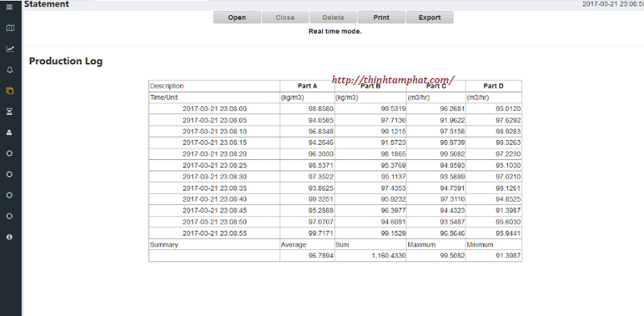The image size is (644, 316).
Task: Select the Time/Unit header cell
Action: coord(214,97)
